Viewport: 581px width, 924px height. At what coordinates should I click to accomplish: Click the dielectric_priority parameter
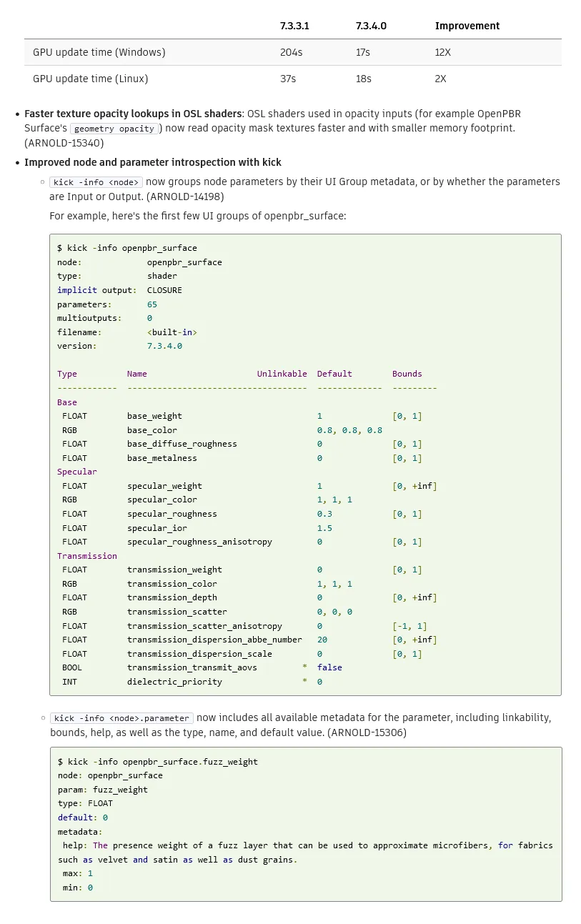174,682
